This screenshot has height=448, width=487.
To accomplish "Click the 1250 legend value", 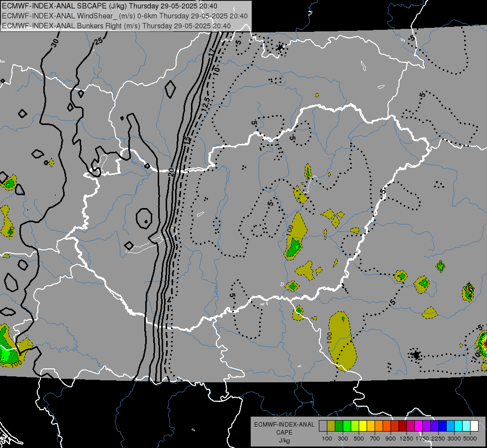I will click(406, 439).
